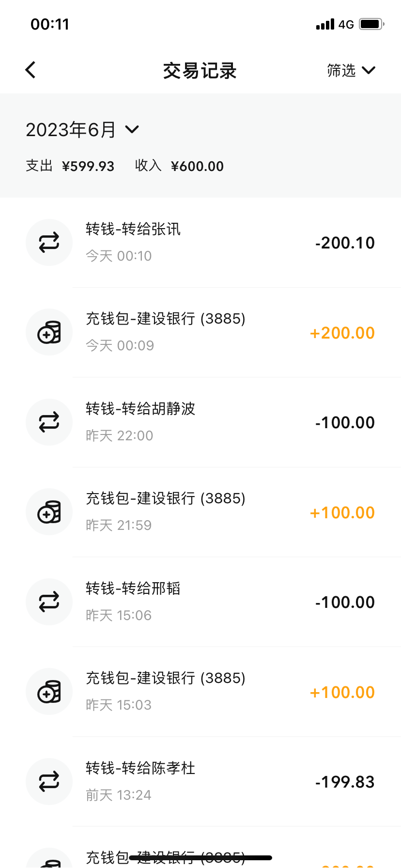Click transfer icon for 邢韬 transaction
The width and height of the screenshot is (401, 868).
49,602
